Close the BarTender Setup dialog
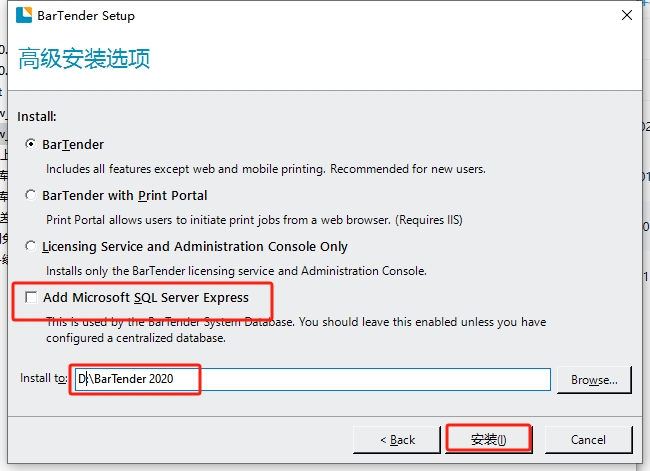The height and width of the screenshot is (471, 650). tap(627, 15)
